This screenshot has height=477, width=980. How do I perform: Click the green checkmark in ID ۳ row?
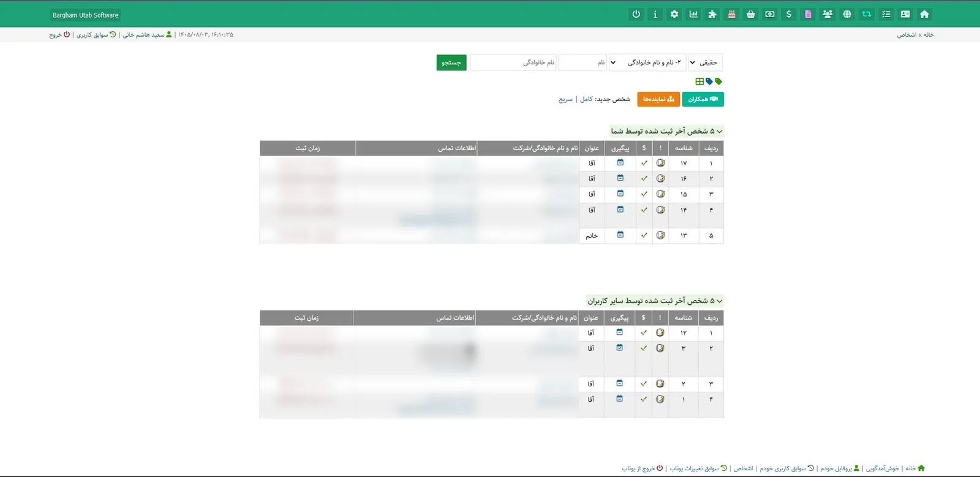(x=643, y=348)
